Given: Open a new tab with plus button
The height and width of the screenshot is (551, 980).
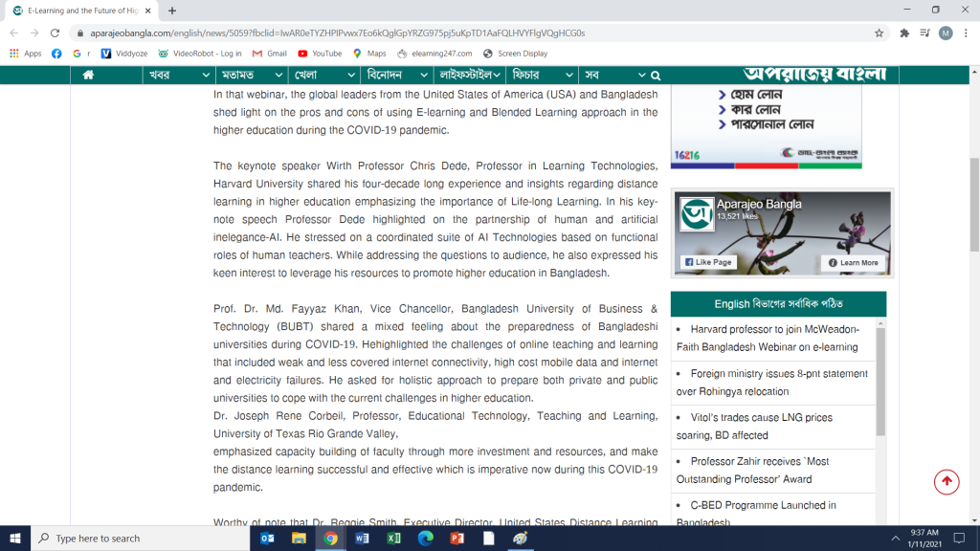Looking at the screenshot, I should tap(172, 11).
